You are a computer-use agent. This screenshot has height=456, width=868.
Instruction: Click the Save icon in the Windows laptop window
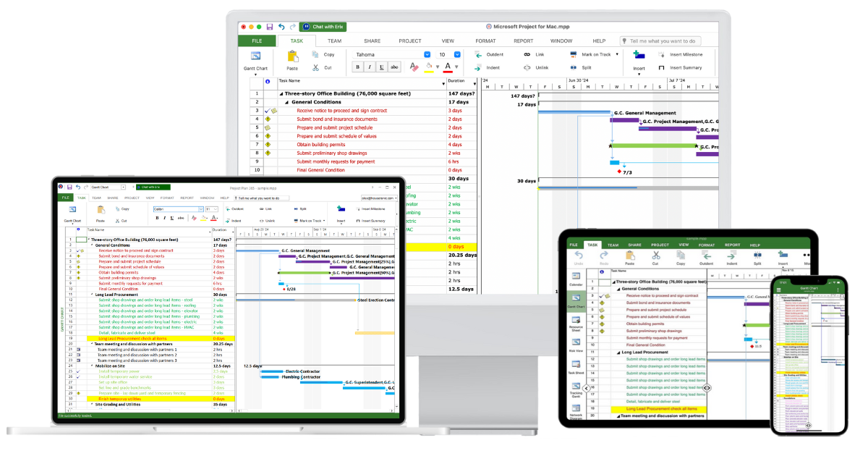(70, 187)
